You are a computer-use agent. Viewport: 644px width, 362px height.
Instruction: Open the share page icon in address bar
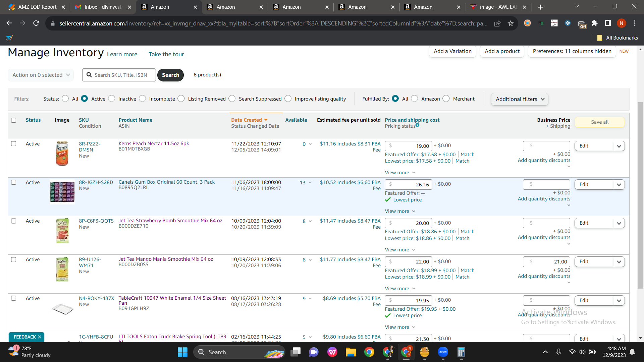pyautogui.click(x=497, y=23)
